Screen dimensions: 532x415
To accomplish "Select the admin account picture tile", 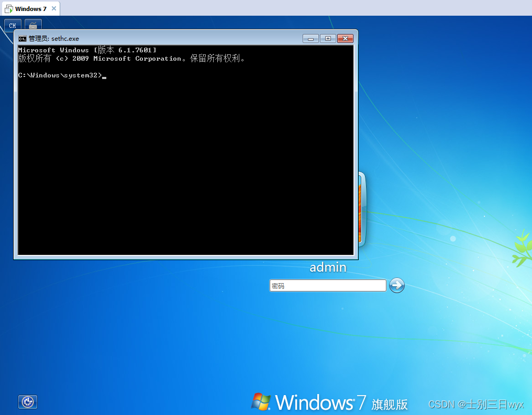I will (362, 209).
